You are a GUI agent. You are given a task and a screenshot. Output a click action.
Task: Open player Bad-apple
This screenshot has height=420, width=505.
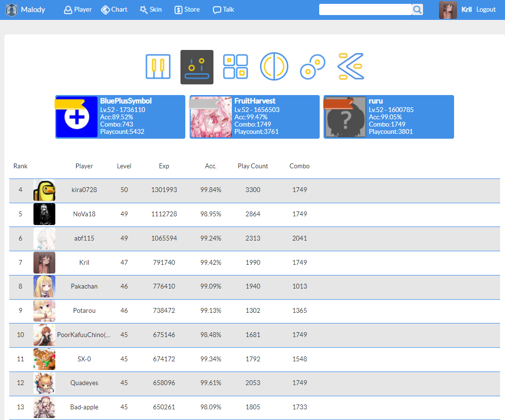coord(84,407)
